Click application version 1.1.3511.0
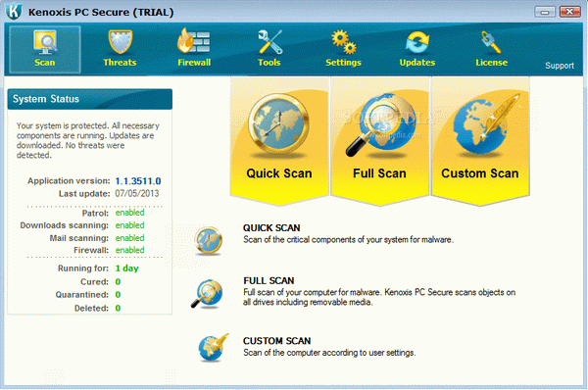This screenshot has height=390, width=588. click(138, 181)
